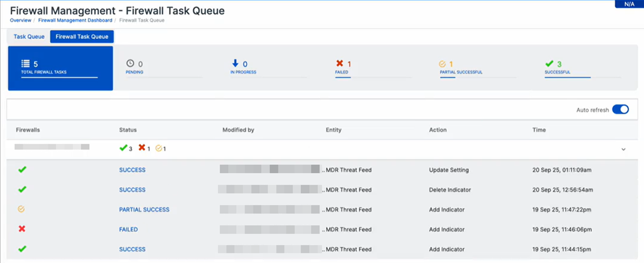Click the Failed red X icon in summary
644x263 pixels.
point(339,64)
